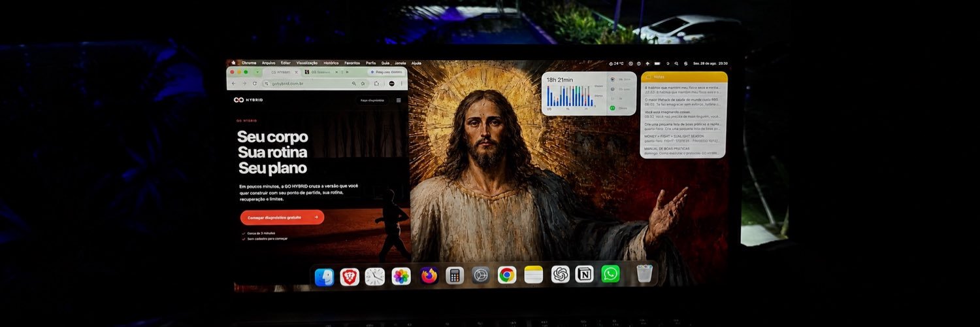Open the Favoritos menu
Image resolution: width=980 pixels, height=327 pixels.
352,63
